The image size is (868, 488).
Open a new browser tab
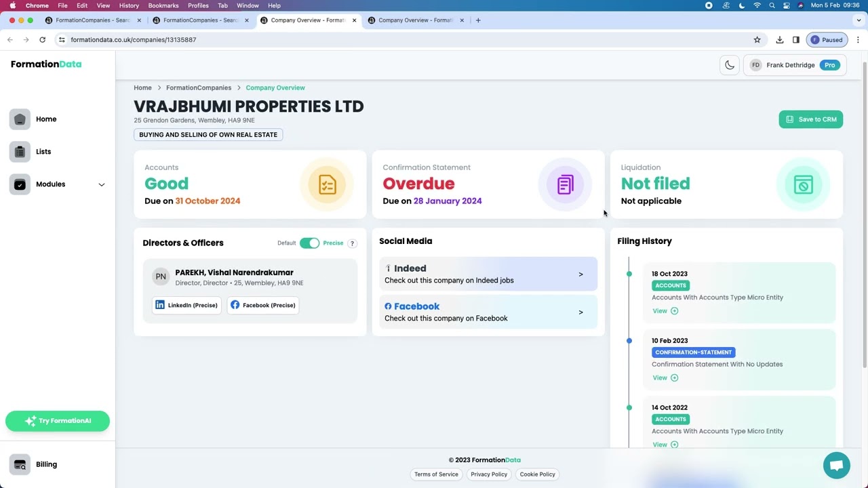coord(478,20)
